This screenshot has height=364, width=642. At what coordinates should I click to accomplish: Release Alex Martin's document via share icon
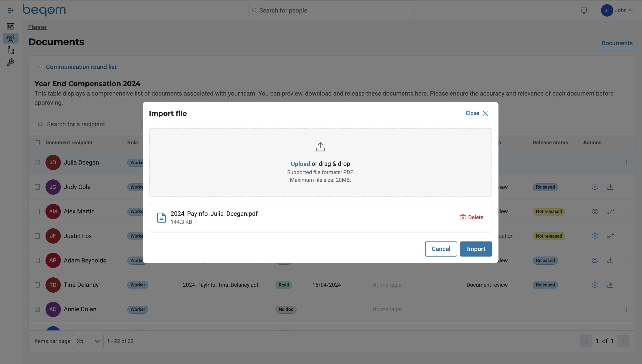click(610, 212)
